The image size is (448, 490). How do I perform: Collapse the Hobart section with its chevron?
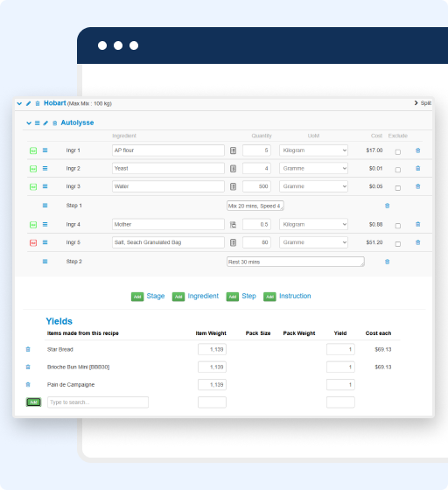click(x=19, y=103)
